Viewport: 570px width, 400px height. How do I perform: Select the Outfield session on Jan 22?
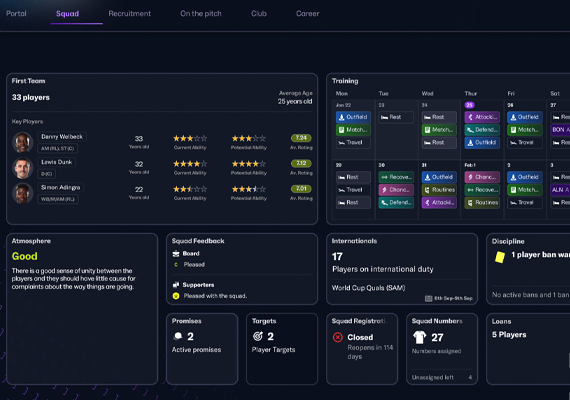pyautogui.click(x=353, y=117)
